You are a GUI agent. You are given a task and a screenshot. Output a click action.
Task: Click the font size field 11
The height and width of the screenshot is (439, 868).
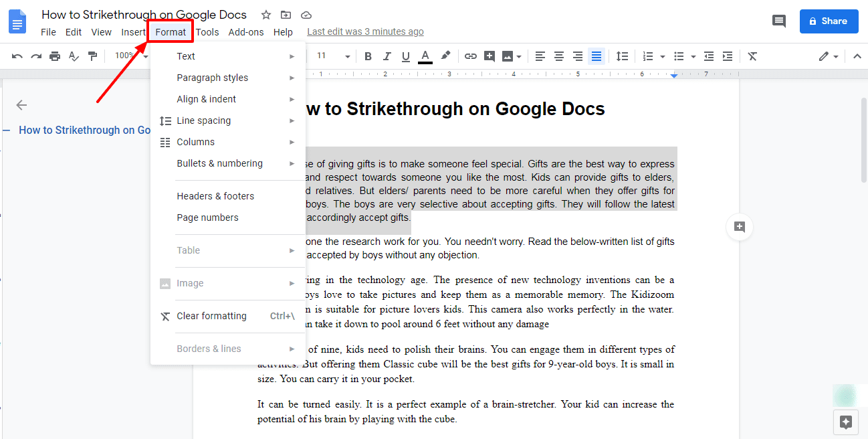click(x=322, y=56)
